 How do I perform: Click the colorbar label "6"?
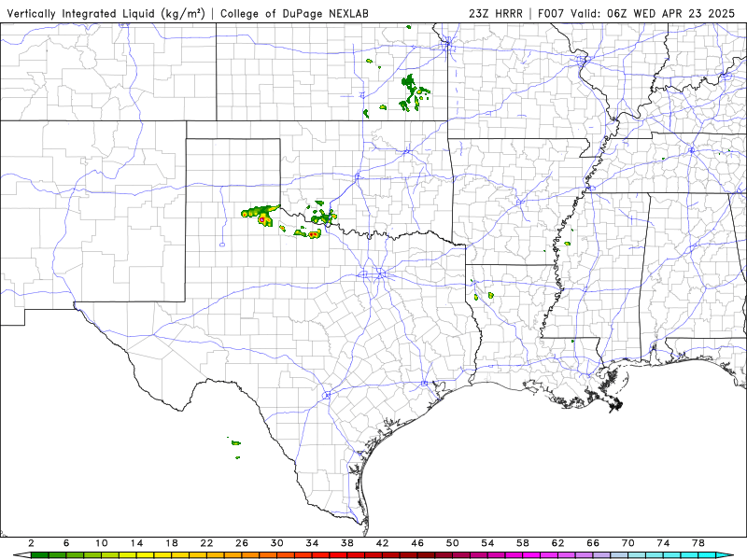pyautogui.click(x=66, y=543)
